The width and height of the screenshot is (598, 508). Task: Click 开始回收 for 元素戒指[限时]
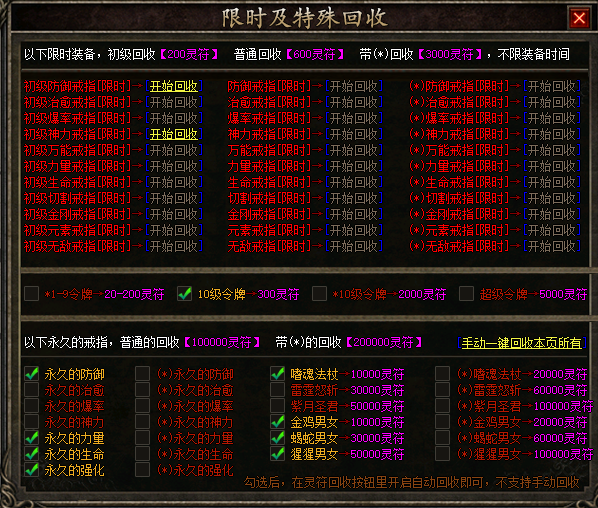(x=354, y=230)
